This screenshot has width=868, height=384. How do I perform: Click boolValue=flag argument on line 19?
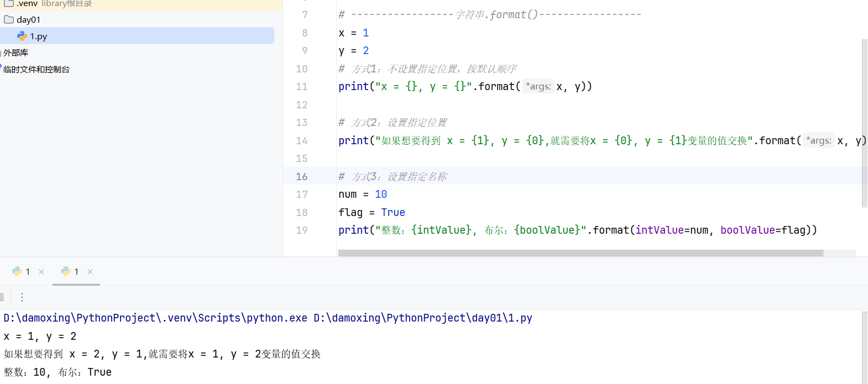point(763,230)
